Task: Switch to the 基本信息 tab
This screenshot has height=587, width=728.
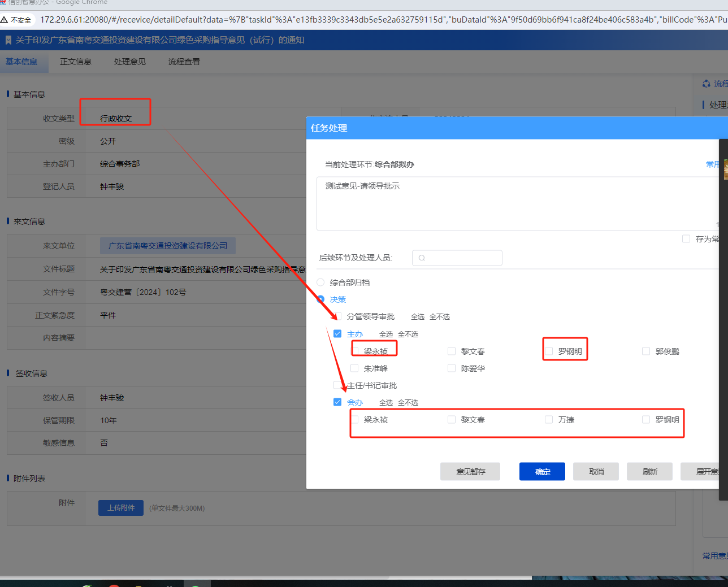Action: pyautogui.click(x=21, y=62)
